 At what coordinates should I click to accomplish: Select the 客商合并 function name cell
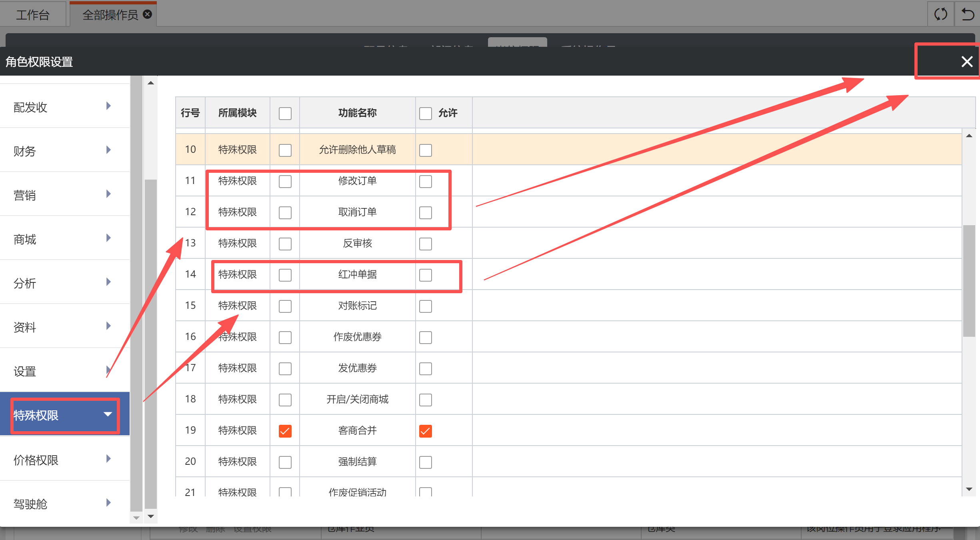pyautogui.click(x=358, y=430)
